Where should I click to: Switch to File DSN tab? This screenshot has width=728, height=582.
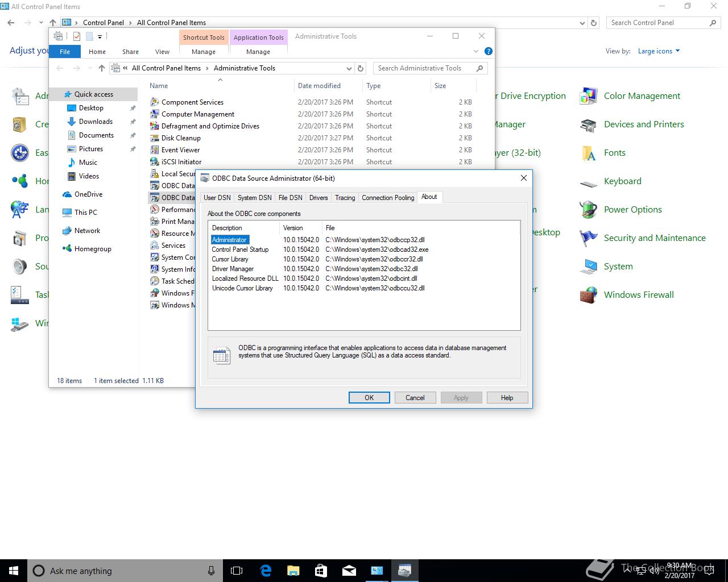click(290, 198)
